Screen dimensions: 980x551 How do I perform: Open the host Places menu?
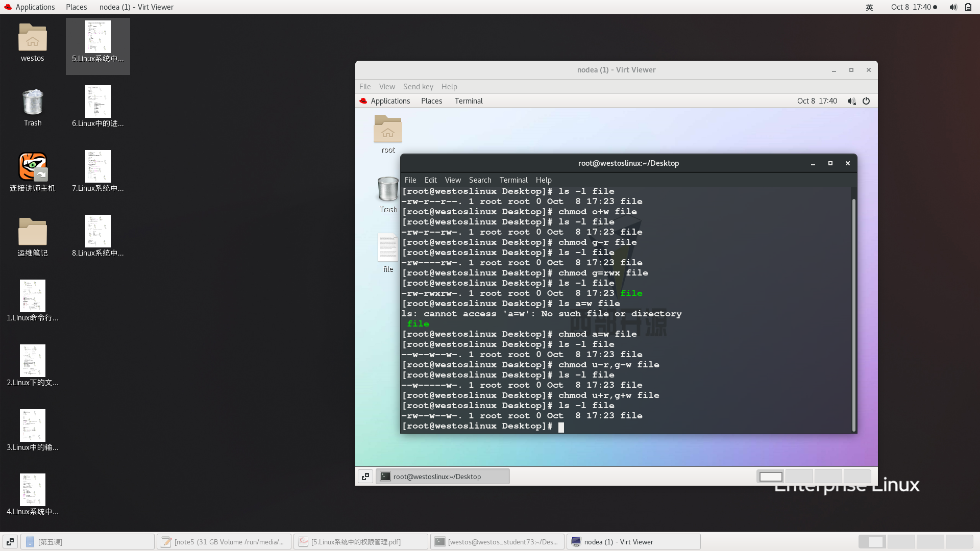coord(76,7)
